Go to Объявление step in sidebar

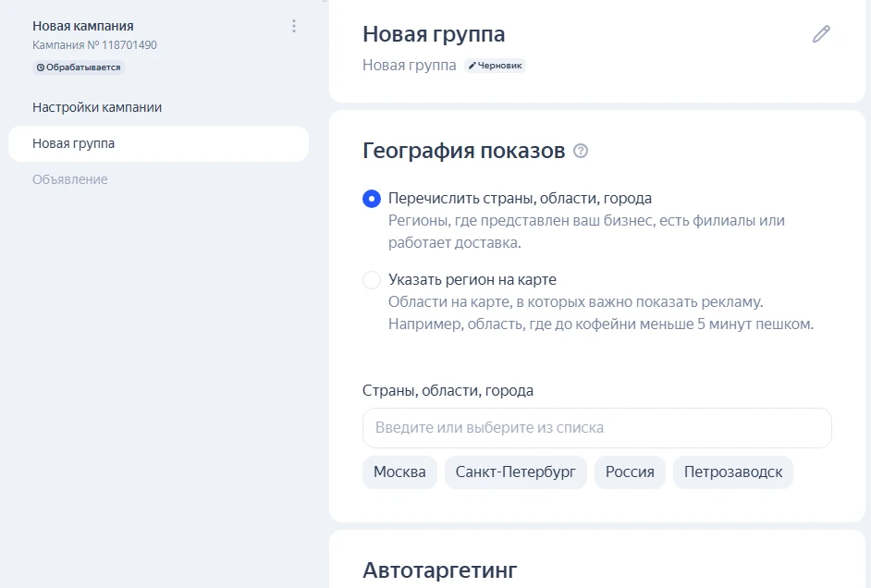(x=70, y=179)
